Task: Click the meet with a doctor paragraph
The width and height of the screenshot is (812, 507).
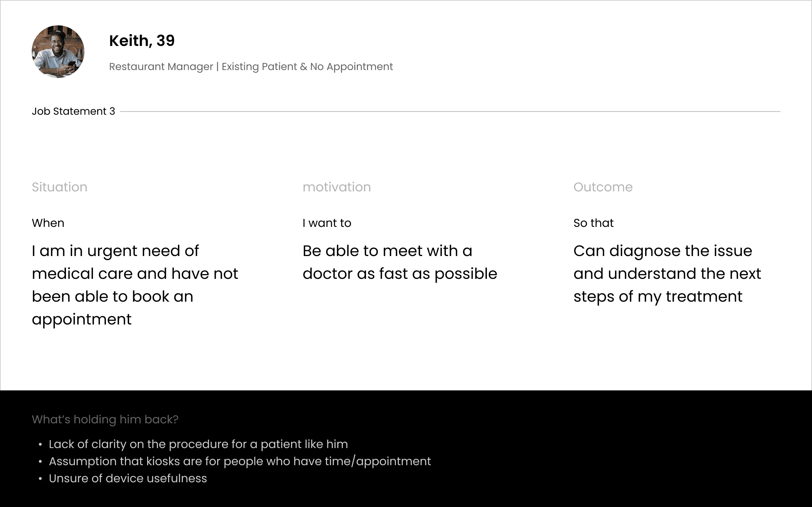Action: (400, 262)
